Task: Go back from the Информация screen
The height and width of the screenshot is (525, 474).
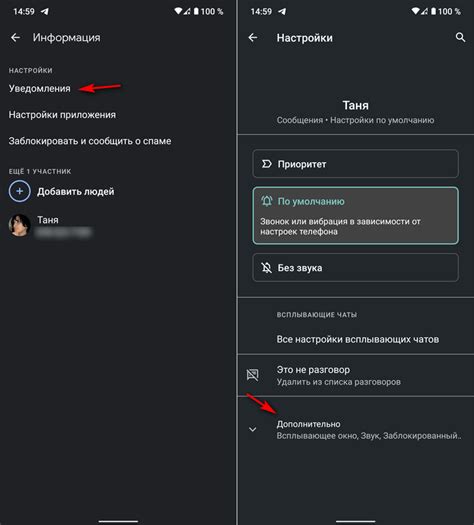Action: point(15,38)
